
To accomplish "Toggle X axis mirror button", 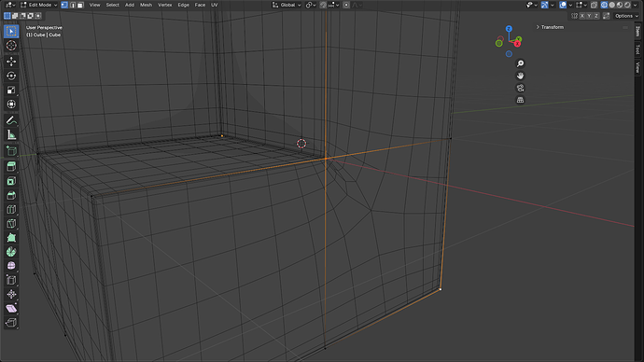I will tap(582, 16).
